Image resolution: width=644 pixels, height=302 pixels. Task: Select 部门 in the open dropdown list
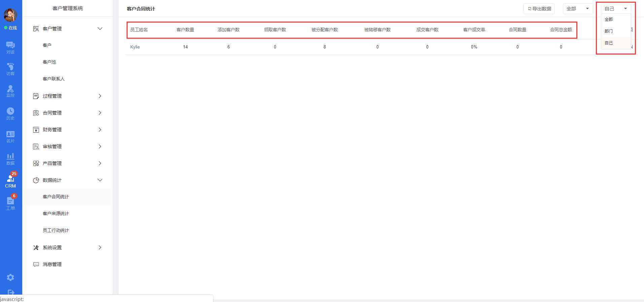tap(616, 31)
